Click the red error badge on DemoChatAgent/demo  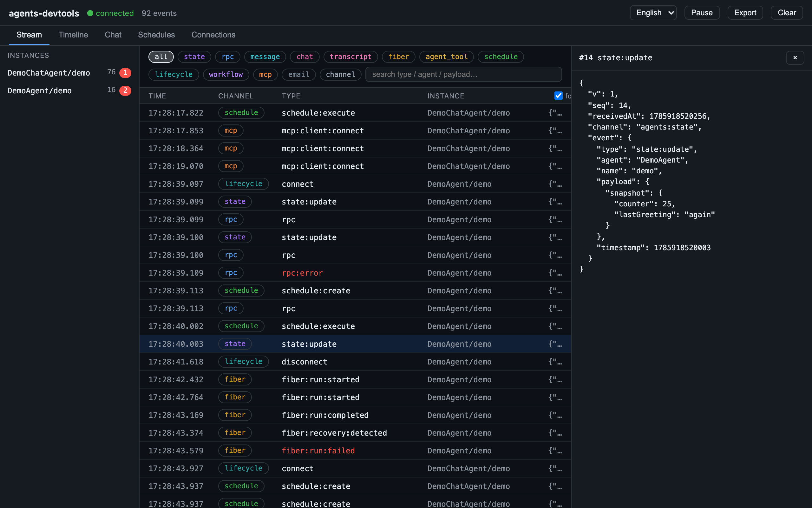pos(125,73)
